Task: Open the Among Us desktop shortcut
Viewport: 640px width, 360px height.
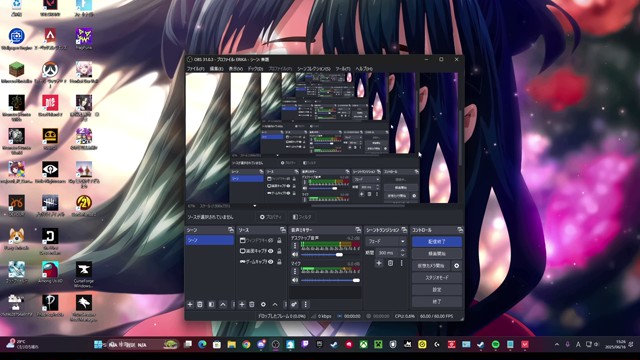Action: [50, 272]
